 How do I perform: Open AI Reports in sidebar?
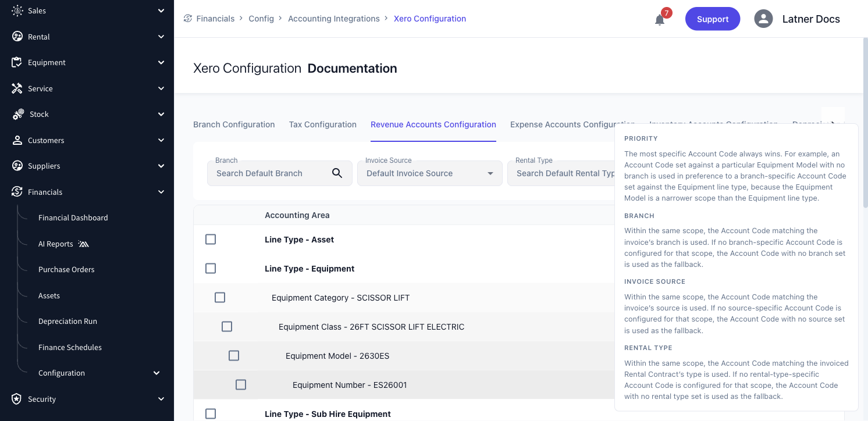[56, 244]
